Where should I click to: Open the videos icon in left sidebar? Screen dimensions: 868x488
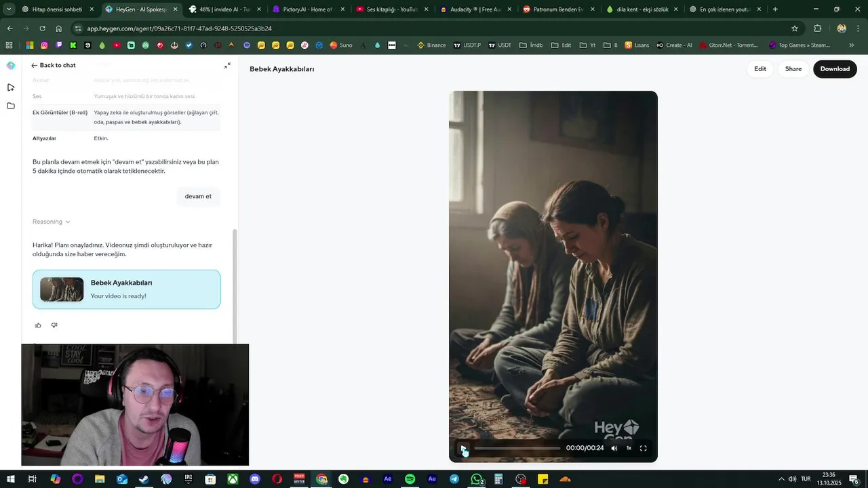click(x=11, y=87)
